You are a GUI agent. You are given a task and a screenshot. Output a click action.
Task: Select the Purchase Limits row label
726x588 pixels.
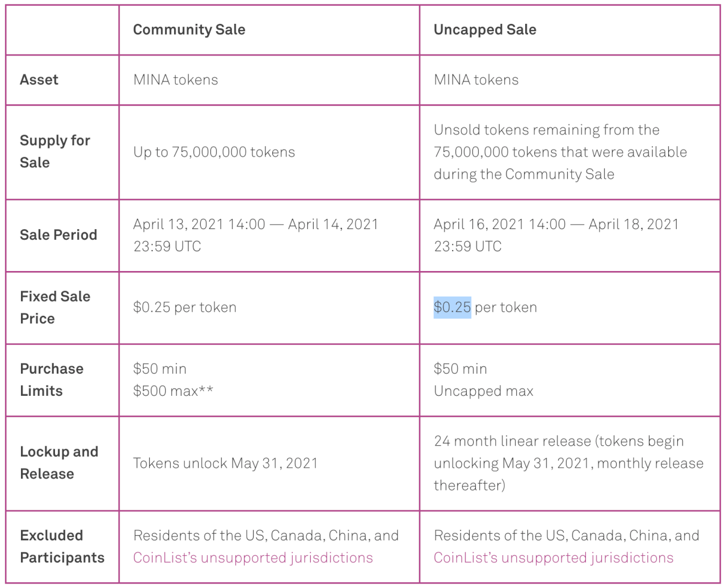(52, 380)
